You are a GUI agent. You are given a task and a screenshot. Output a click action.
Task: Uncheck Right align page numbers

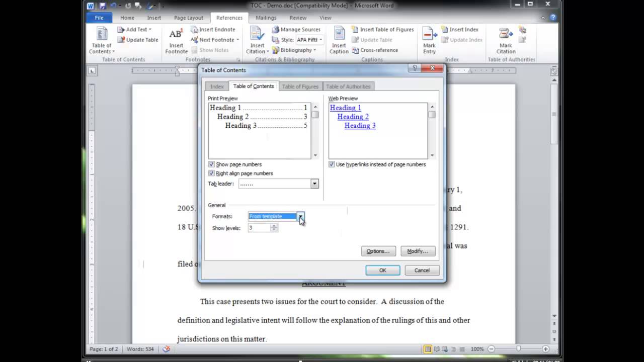211,173
